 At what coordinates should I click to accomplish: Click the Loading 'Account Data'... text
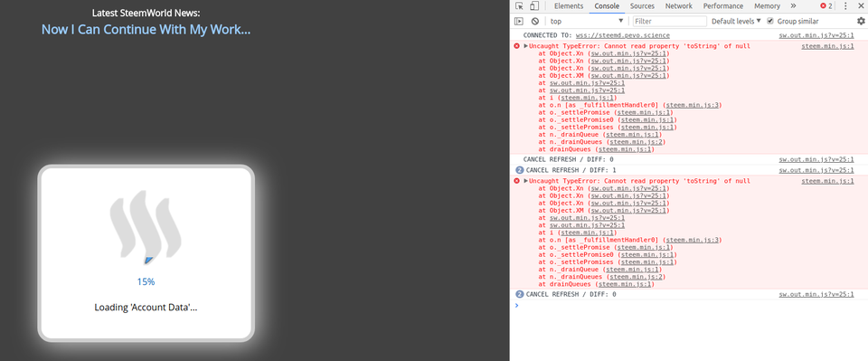pyautogui.click(x=146, y=308)
